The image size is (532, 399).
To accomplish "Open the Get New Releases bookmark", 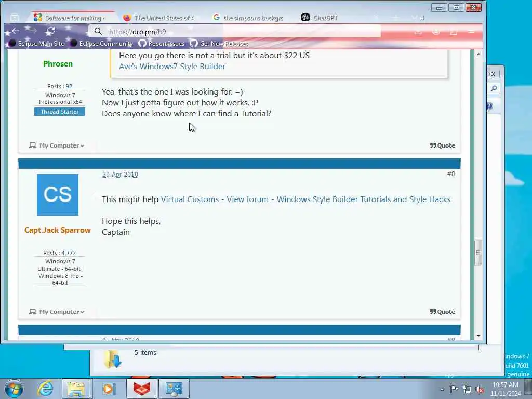I will tap(219, 44).
